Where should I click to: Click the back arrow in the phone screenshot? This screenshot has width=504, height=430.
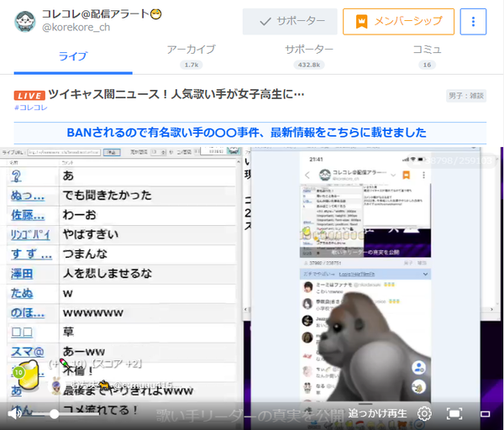[307, 176]
